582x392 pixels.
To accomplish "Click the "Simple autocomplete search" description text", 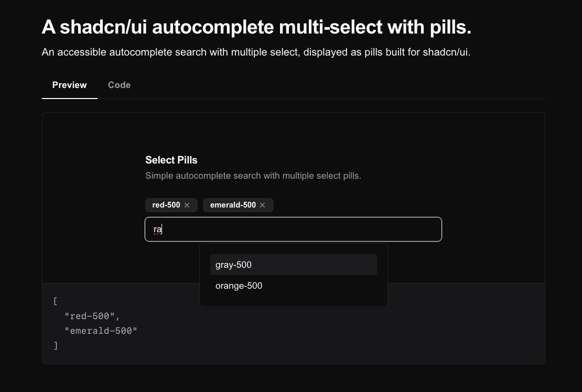I will (253, 176).
